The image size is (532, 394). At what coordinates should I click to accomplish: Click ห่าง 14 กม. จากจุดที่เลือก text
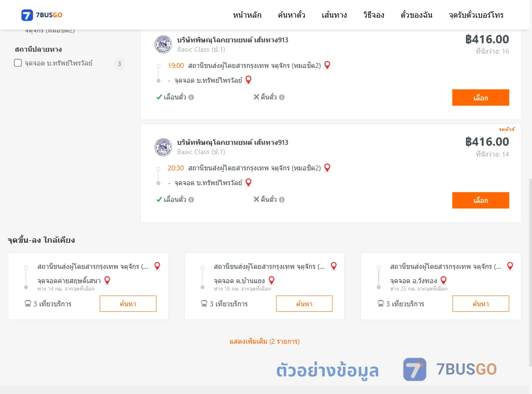point(66,289)
